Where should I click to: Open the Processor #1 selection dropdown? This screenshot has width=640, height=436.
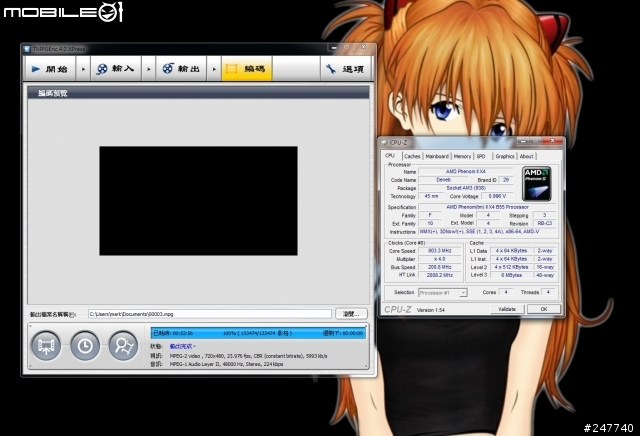coord(443,293)
